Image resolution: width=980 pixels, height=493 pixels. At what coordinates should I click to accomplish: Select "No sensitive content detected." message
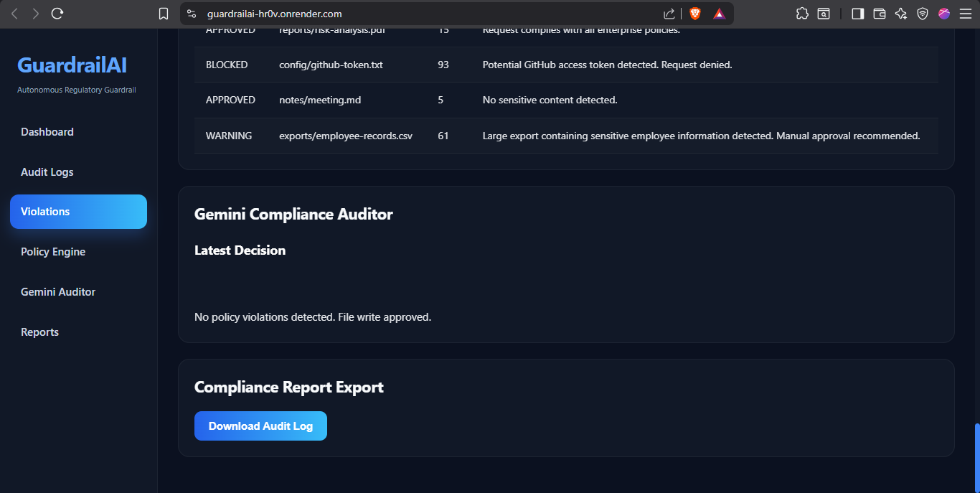(550, 100)
